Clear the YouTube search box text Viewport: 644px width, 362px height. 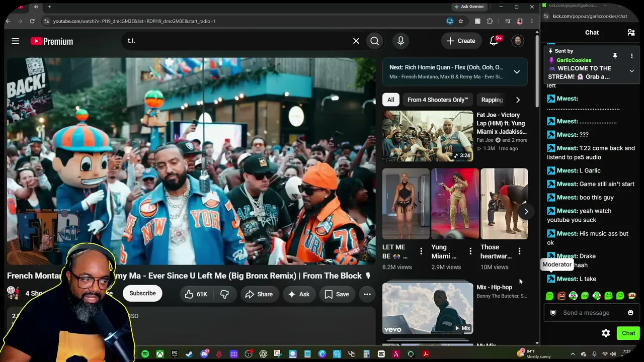pos(356,41)
